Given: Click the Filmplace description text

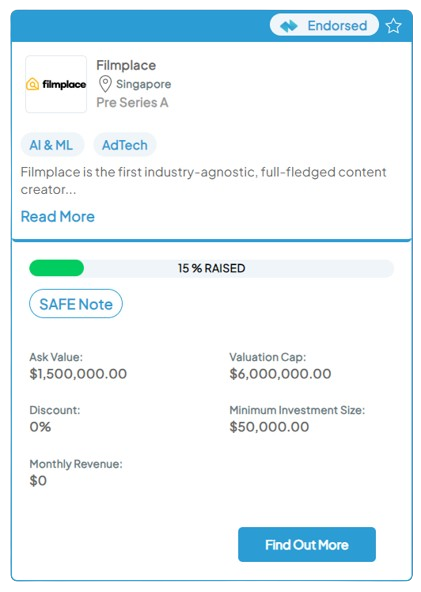Looking at the screenshot, I should tap(204, 180).
